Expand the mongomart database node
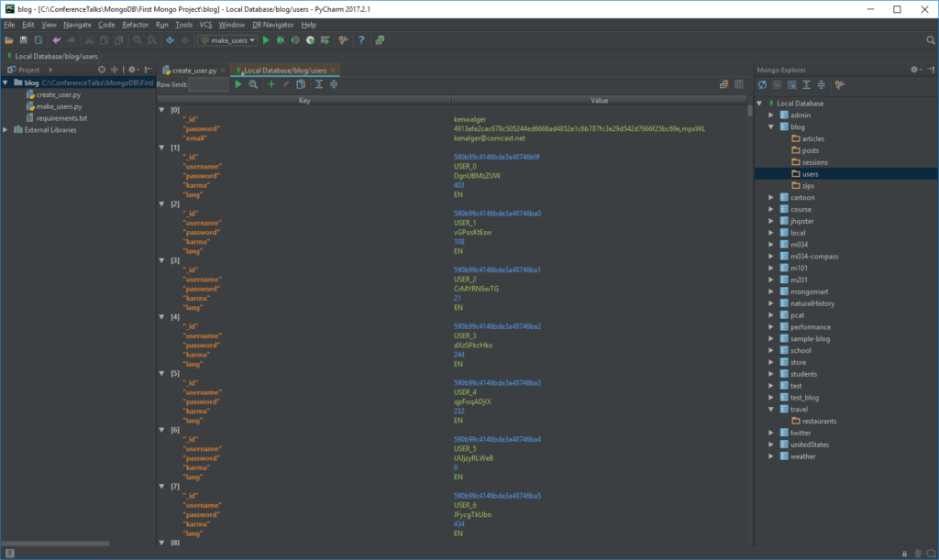Screen dimensions: 939x560 (771, 291)
